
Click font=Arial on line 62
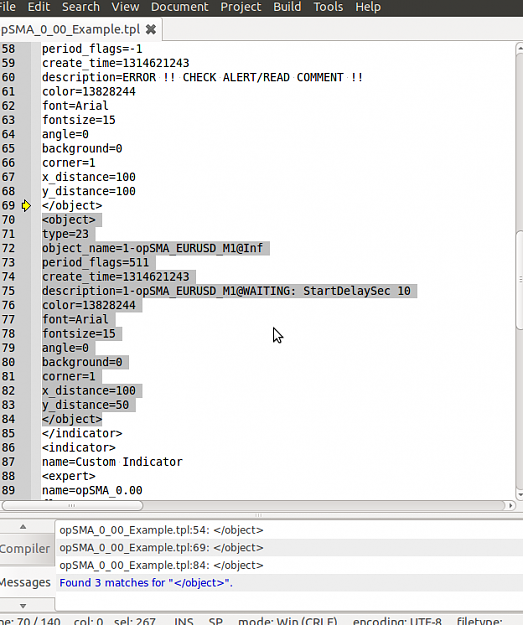[75, 106]
